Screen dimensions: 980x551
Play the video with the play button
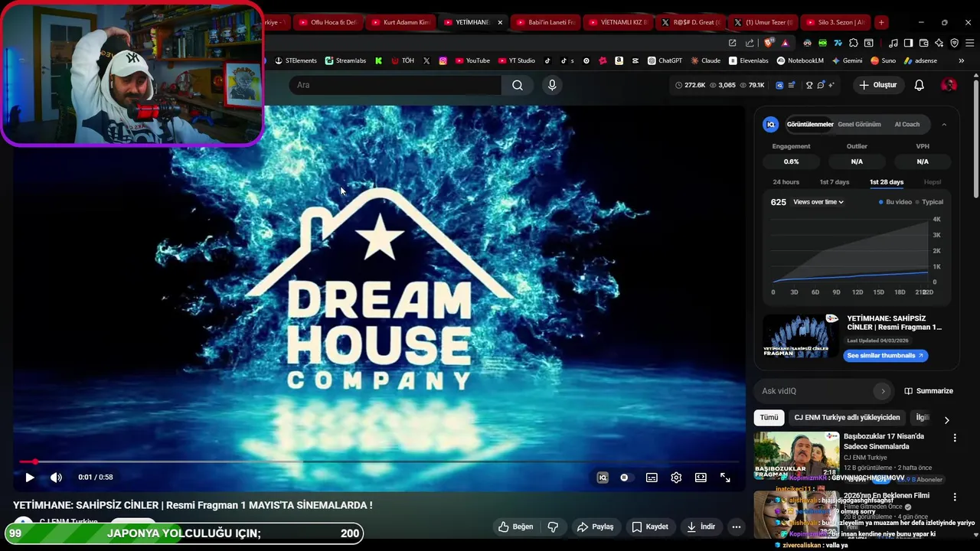[x=29, y=478]
